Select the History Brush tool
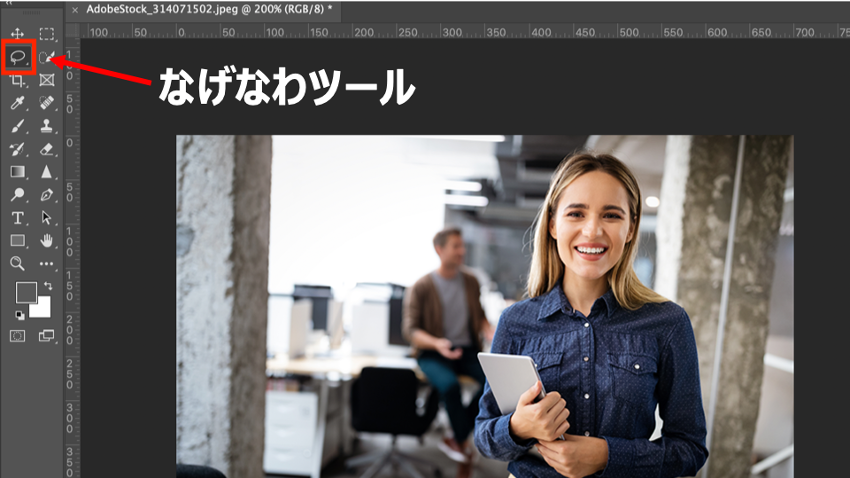 tap(17, 149)
